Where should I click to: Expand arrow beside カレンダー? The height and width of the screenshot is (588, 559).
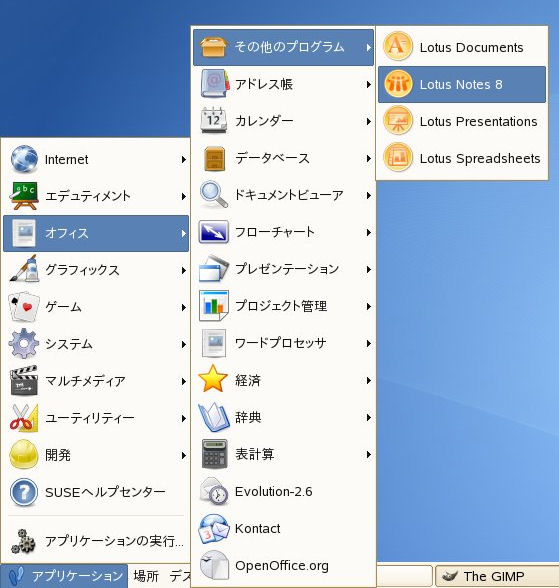(369, 122)
